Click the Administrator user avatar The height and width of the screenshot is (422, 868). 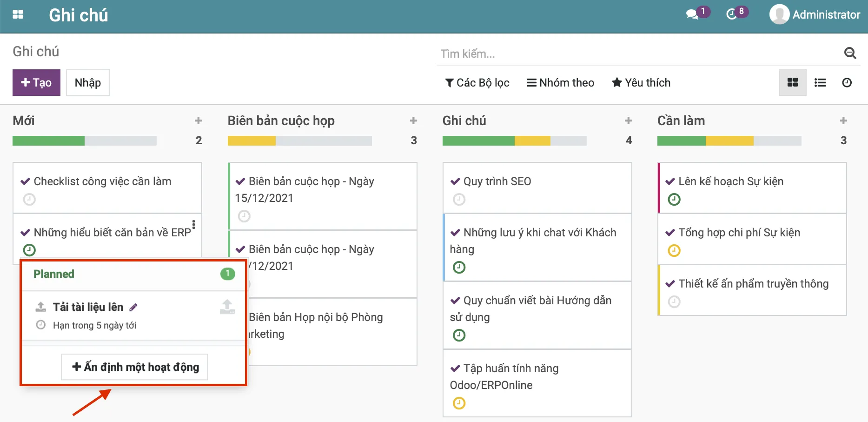click(x=779, y=14)
